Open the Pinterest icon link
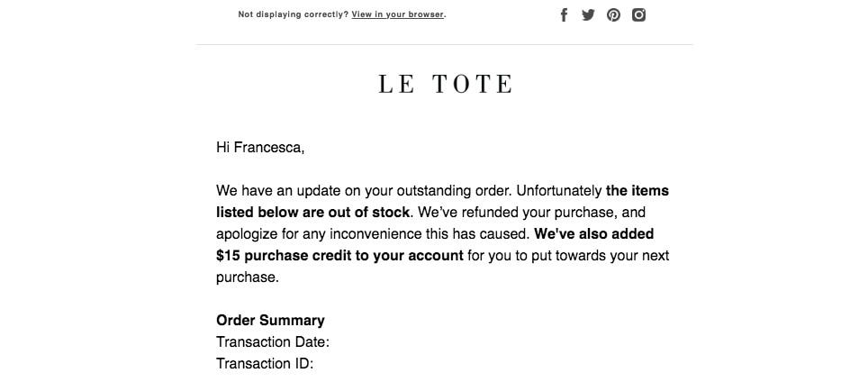Screen dimensions: 868x391 tap(613, 15)
